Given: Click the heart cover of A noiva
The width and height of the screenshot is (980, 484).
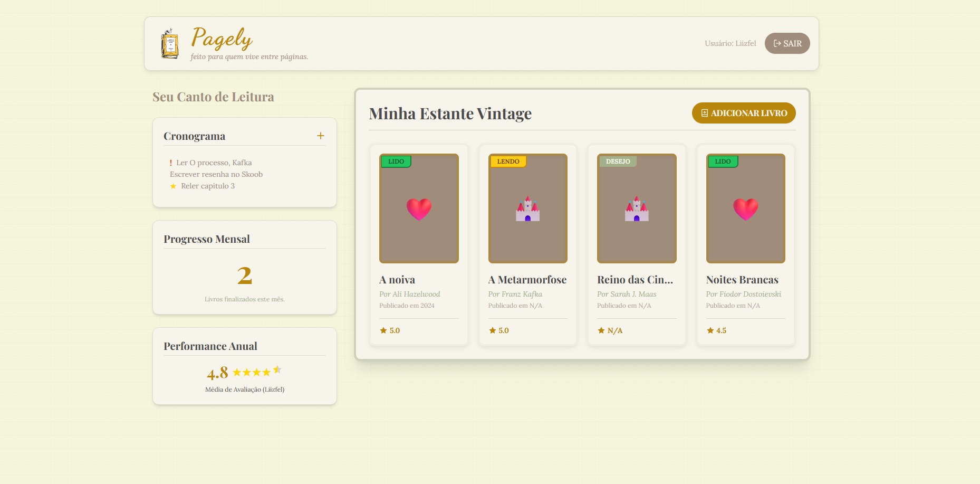Looking at the screenshot, I should tap(419, 208).
